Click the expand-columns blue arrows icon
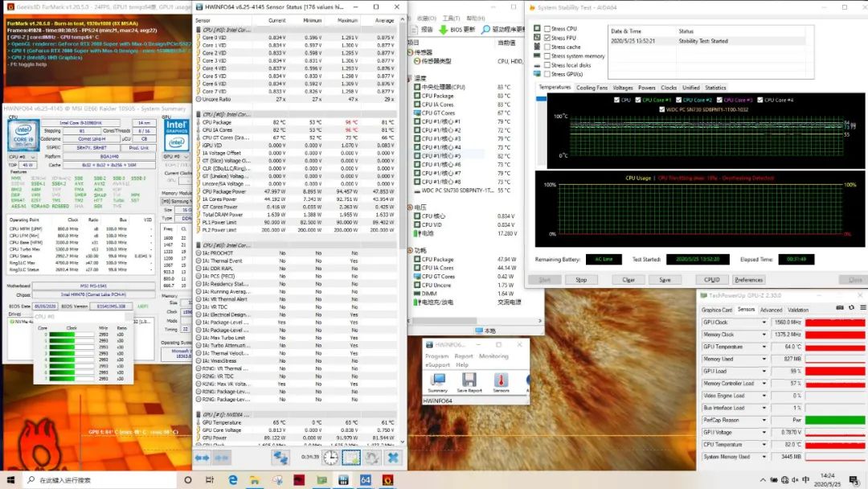The height and width of the screenshot is (489, 868). (202, 457)
